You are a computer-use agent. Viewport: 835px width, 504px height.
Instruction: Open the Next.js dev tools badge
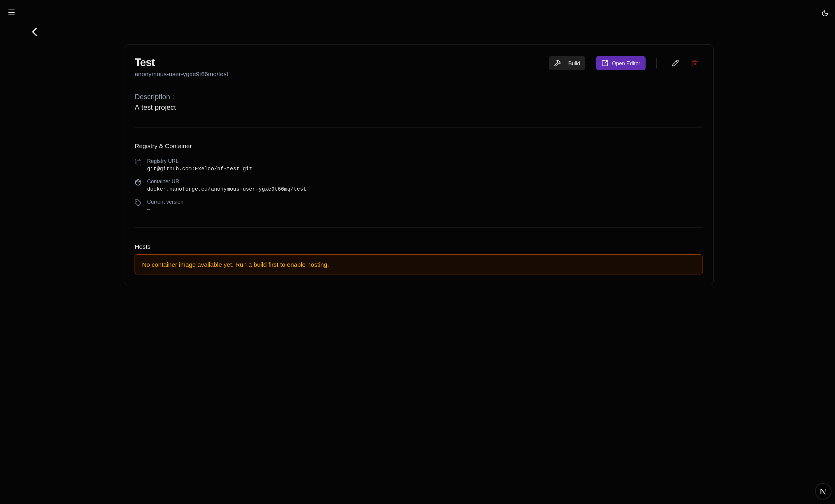click(x=823, y=491)
